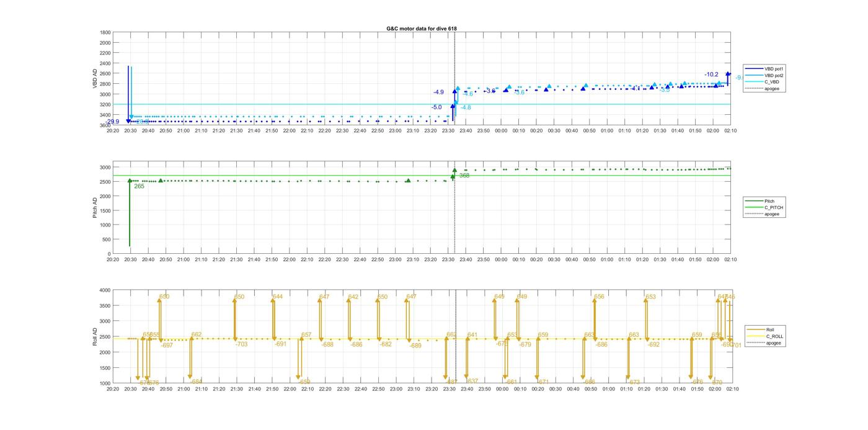Click the '656' roll data label
This screenshot has width=868, height=430.
599,297
